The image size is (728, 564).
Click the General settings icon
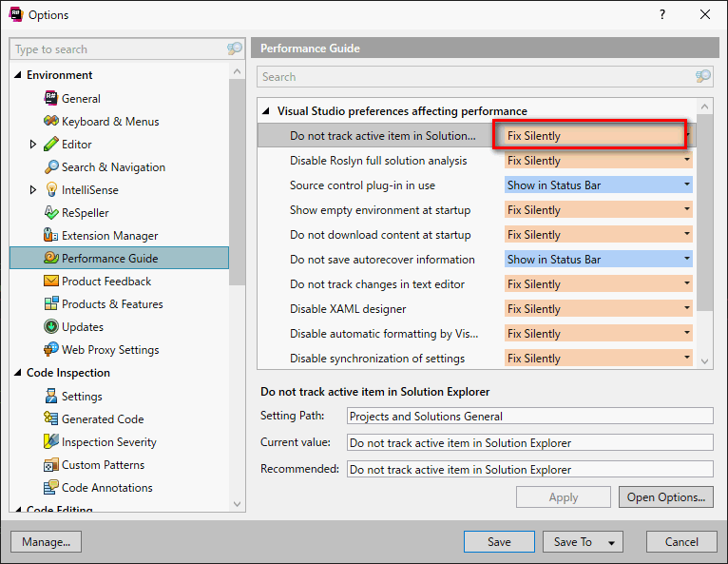[x=50, y=98]
